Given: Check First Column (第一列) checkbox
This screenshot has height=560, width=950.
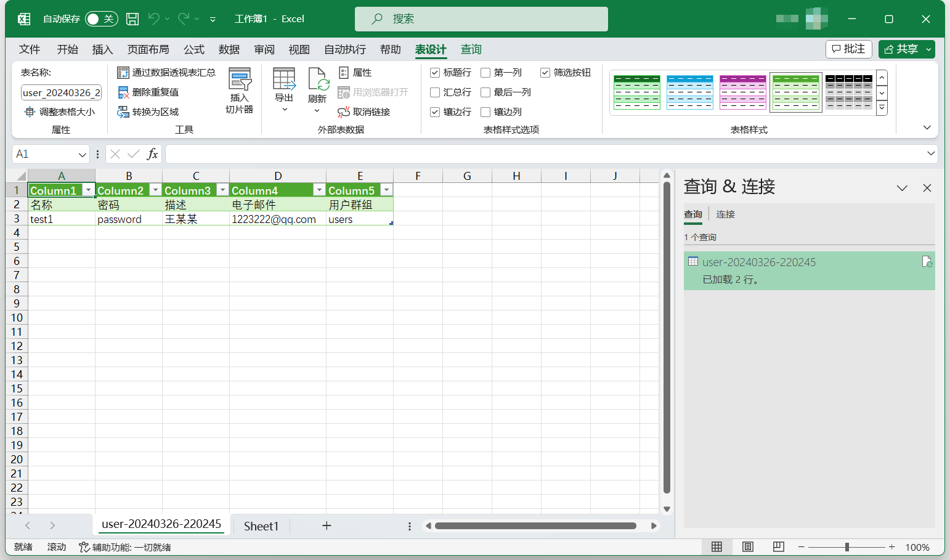Looking at the screenshot, I should pos(485,73).
